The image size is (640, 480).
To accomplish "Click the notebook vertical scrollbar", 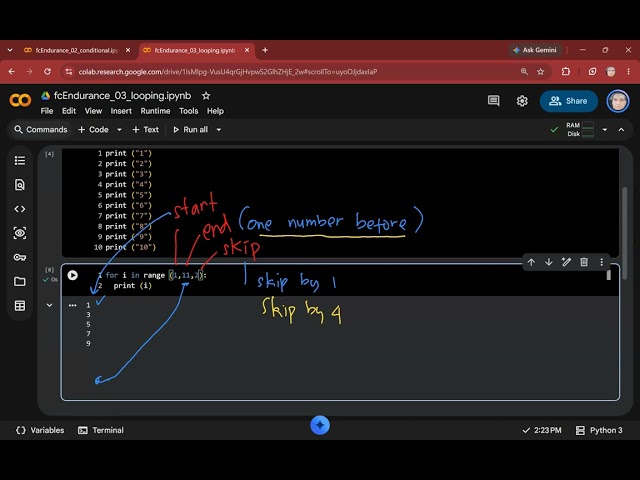I will coord(624,233).
